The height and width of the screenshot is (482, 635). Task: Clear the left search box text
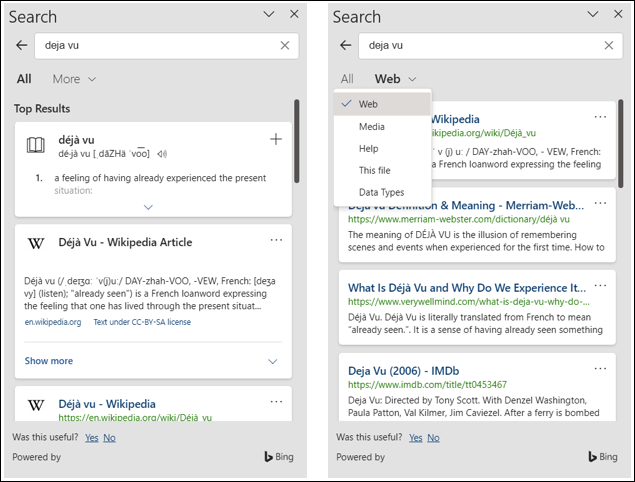285,45
